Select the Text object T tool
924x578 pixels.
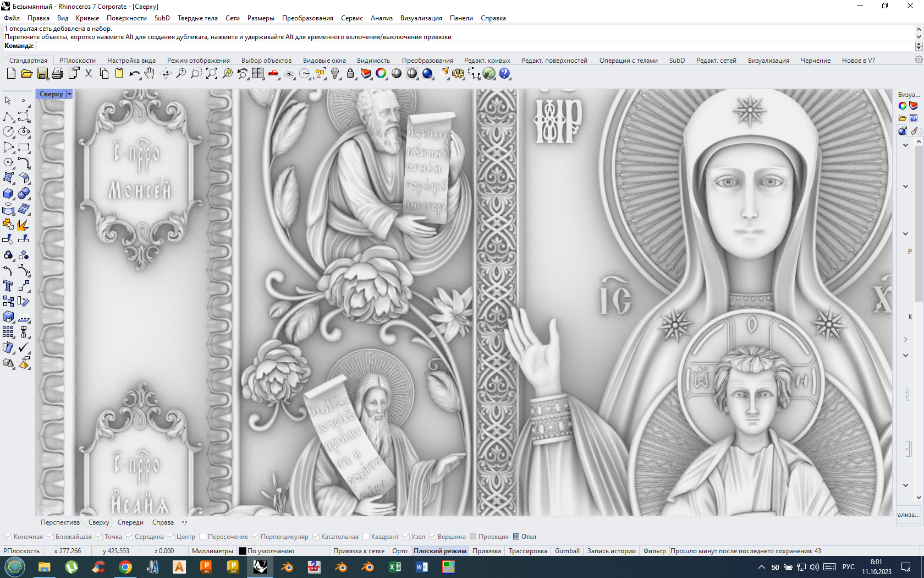coord(8,286)
